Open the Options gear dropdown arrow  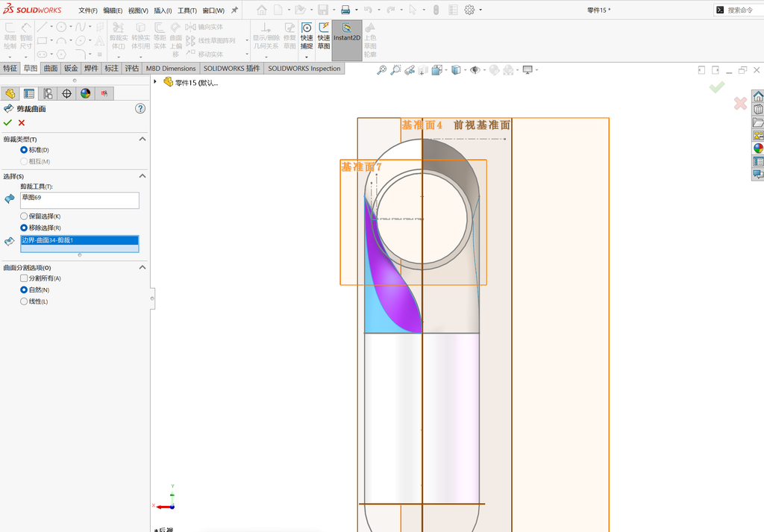tap(480, 10)
